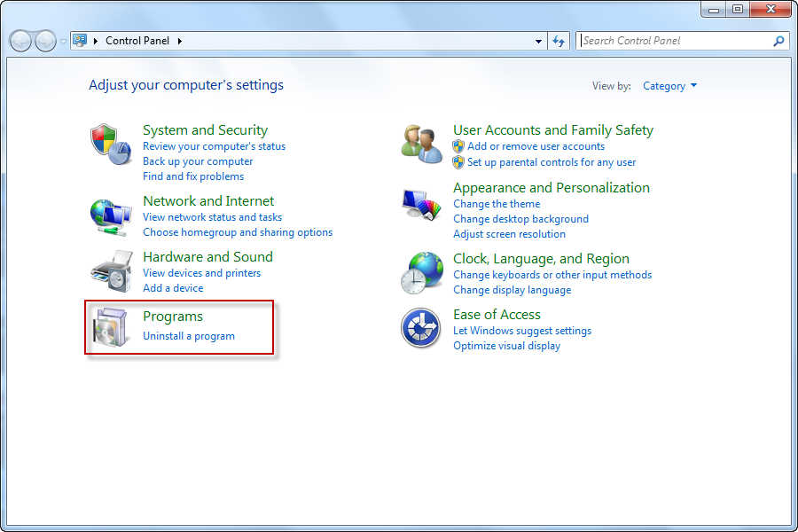Open Back up your computer

pos(198,161)
